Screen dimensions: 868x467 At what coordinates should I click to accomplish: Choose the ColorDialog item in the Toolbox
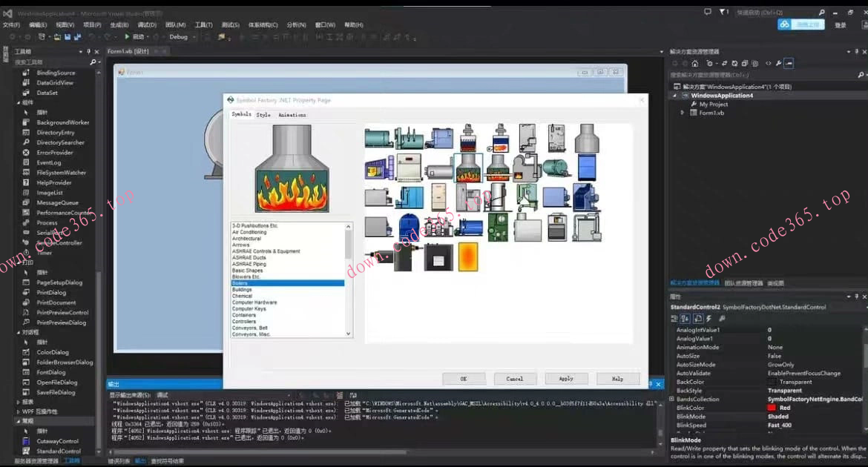pos(53,352)
